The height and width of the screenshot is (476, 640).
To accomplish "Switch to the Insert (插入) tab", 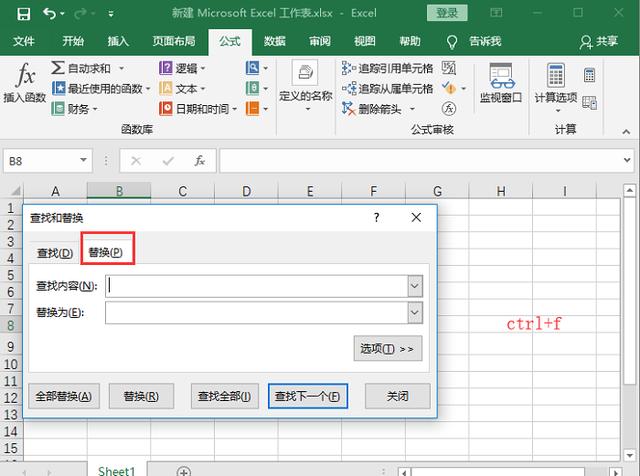I will 118,41.
